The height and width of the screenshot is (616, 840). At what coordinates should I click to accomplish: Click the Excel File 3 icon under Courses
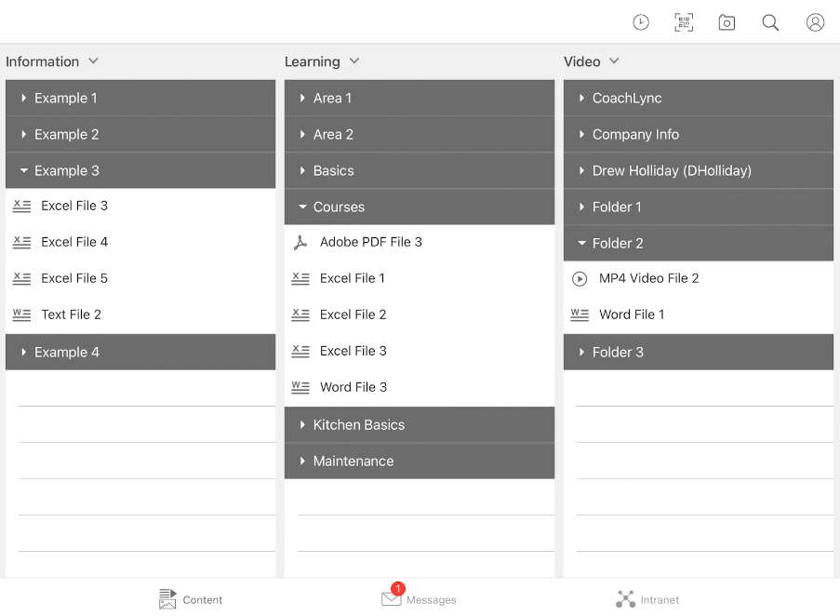click(300, 351)
